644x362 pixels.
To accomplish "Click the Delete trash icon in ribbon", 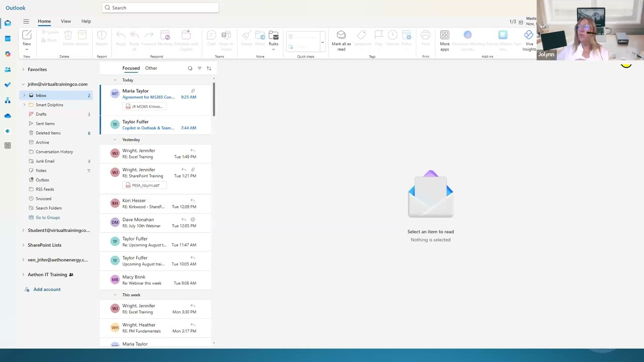I will coord(68,35).
